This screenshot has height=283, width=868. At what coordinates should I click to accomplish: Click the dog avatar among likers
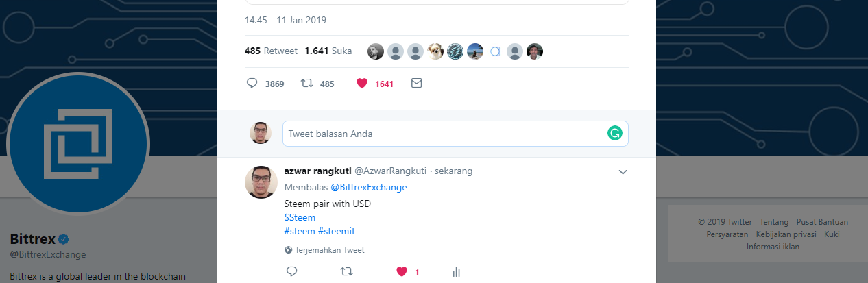(x=435, y=51)
